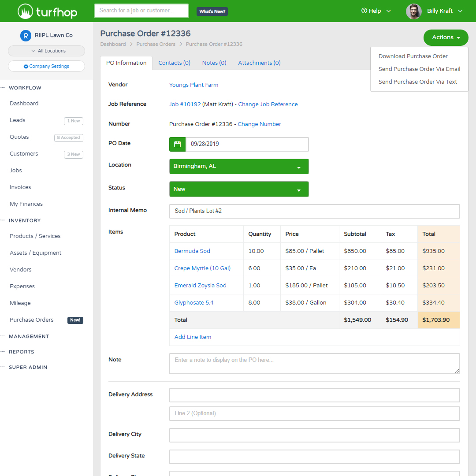This screenshot has height=476, width=476.
Task: Open the Actions dropdown
Action: pyautogui.click(x=446, y=38)
